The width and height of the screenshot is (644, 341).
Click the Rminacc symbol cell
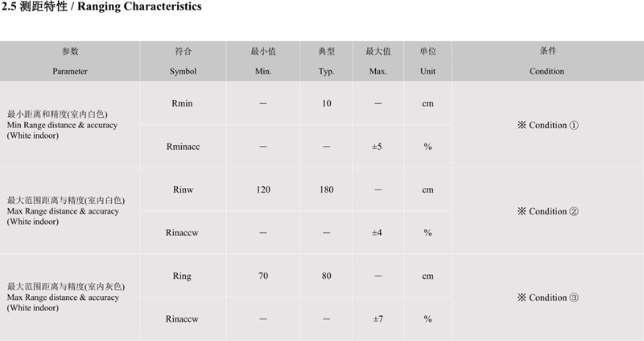tap(183, 147)
